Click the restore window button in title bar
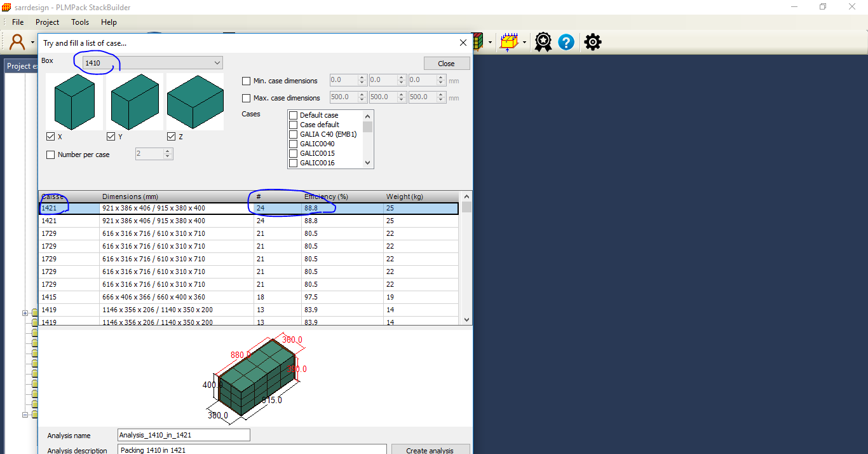 pyautogui.click(x=823, y=6)
